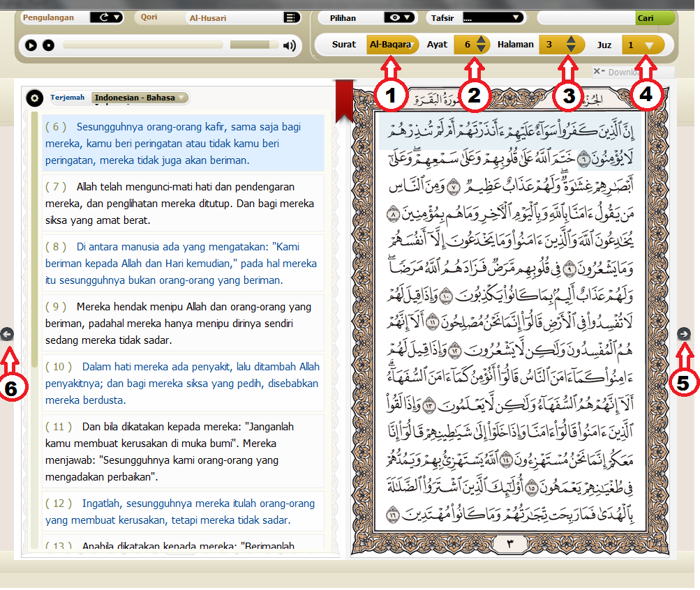Increase the Ayat number with up arrow
Viewport: 700px width, 590px height.
pyautogui.click(x=481, y=40)
